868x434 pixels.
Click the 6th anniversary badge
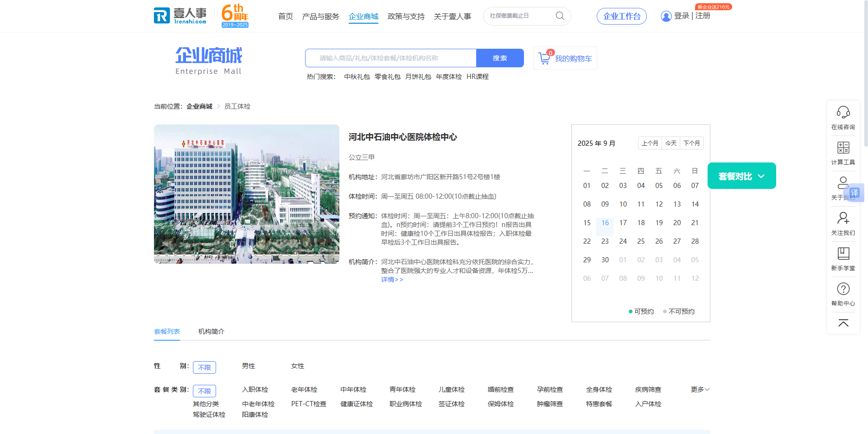click(235, 15)
